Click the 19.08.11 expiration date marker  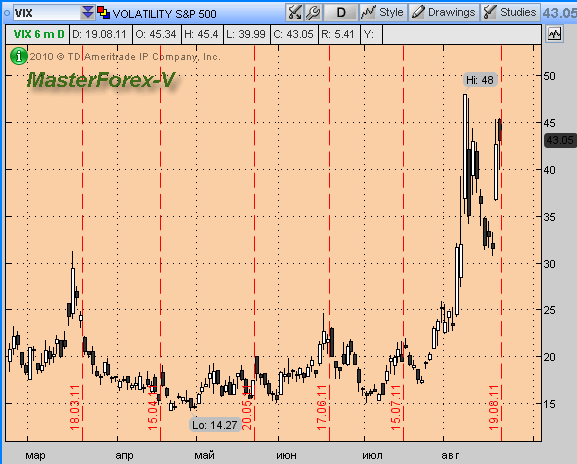(493, 408)
